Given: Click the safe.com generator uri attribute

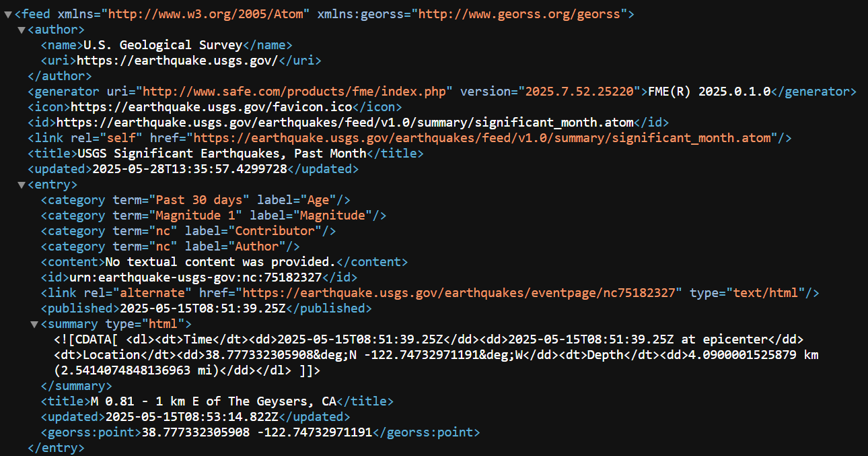Looking at the screenshot, I should [297, 92].
